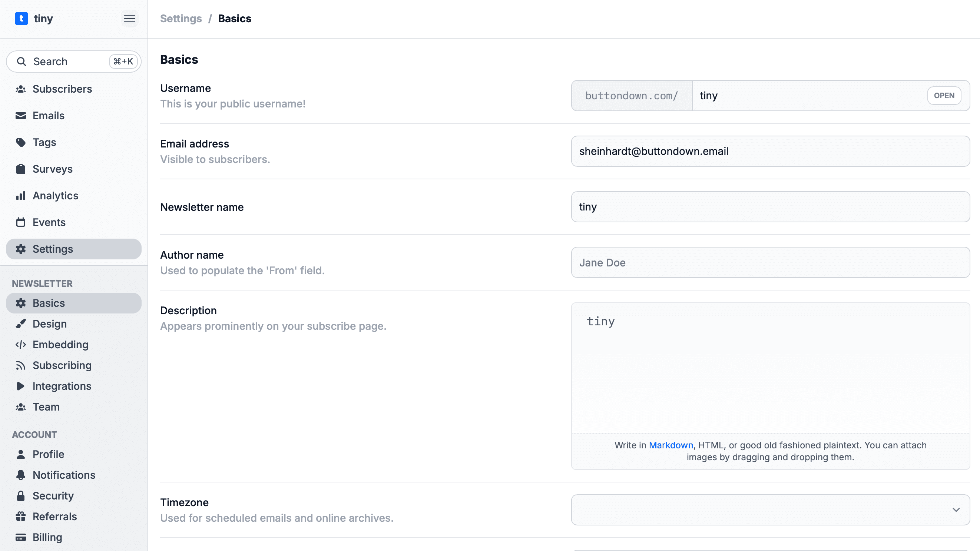
Task: Click the Notifications bell icon
Action: pyautogui.click(x=20, y=475)
